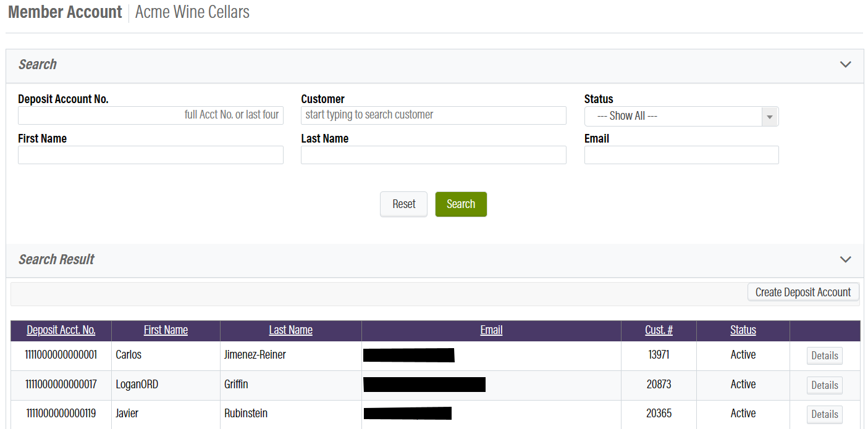Sort results by Email column
Image resolution: width=868 pixels, height=429 pixels.
491,330
